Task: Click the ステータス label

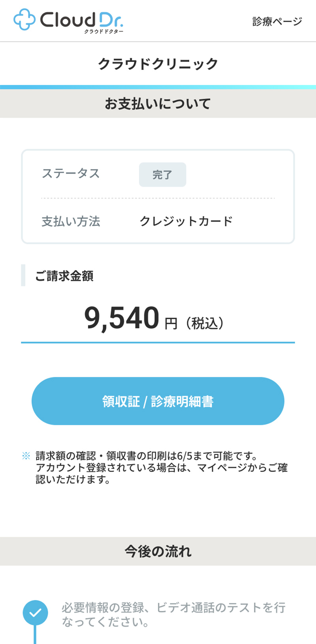Action: click(x=71, y=174)
